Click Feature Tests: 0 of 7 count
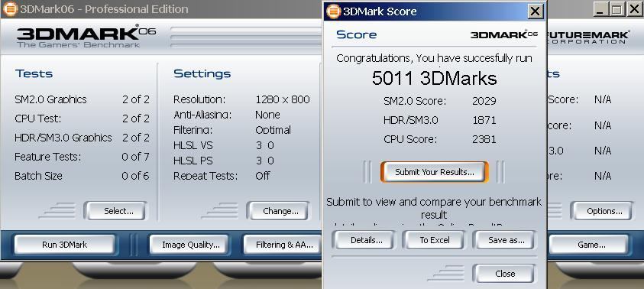Screen dimensions: 644x289 click(x=135, y=157)
